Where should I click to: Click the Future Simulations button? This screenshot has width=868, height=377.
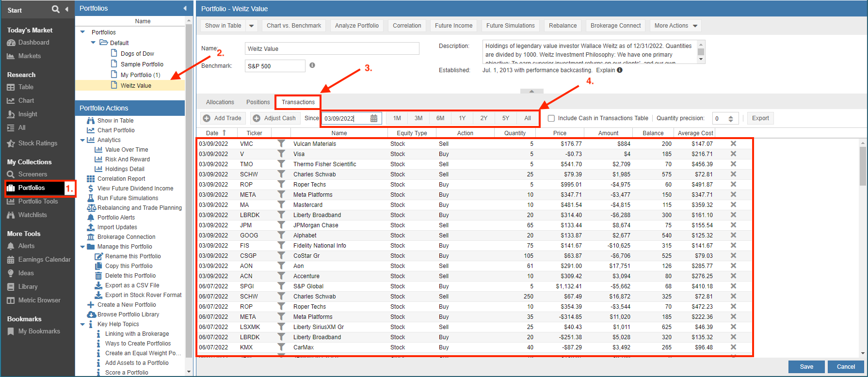(511, 26)
